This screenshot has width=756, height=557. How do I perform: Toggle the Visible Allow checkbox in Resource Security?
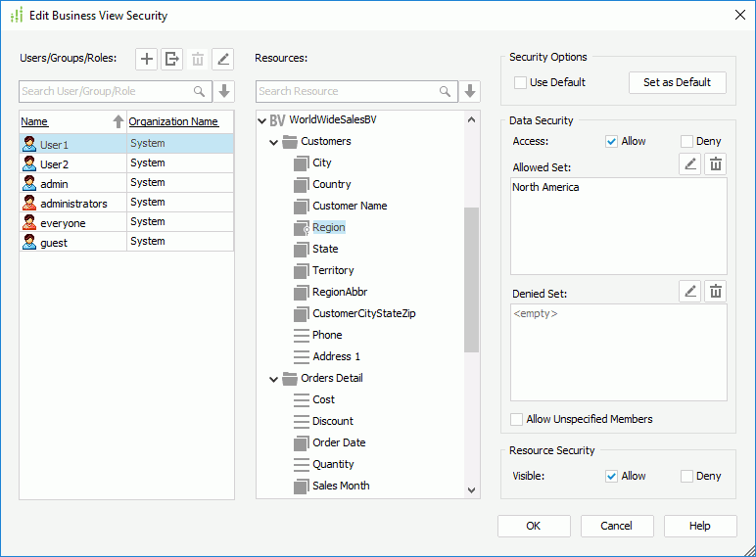coord(612,476)
